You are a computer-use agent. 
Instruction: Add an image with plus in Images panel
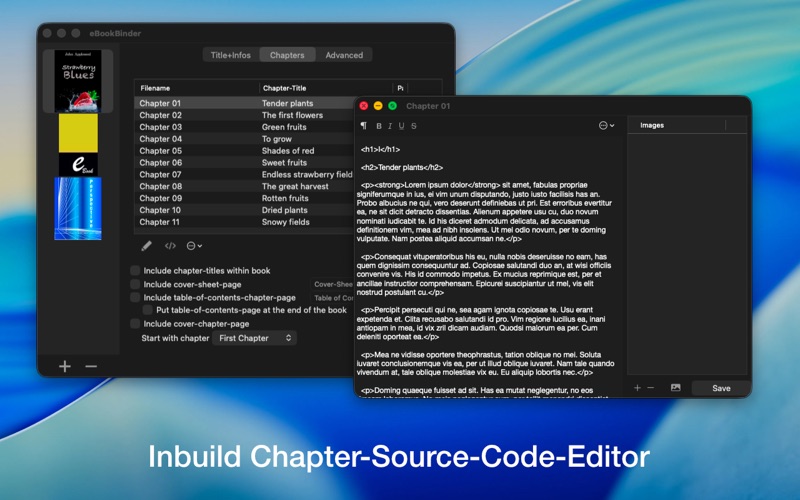[x=637, y=388]
